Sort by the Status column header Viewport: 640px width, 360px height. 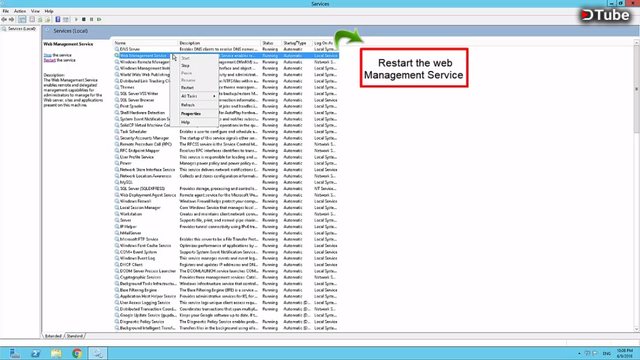pos(271,43)
